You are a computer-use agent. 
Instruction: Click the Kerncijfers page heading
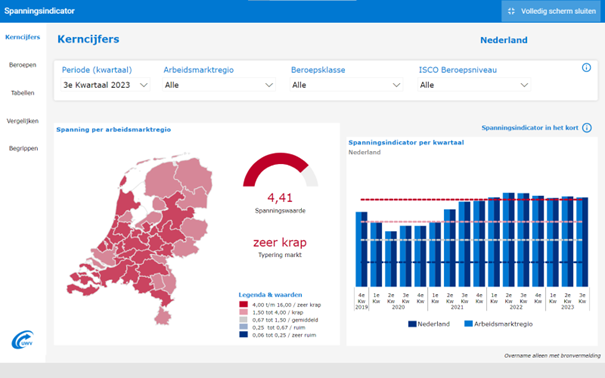88,39
